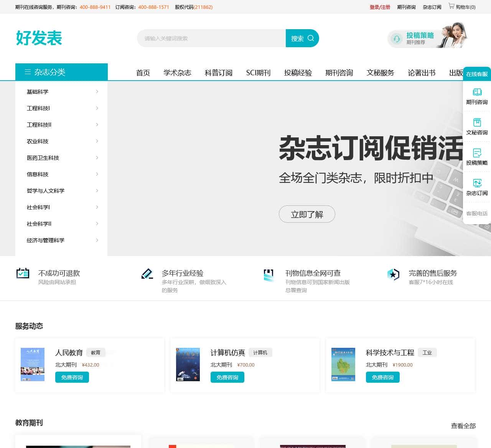The width and height of the screenshot is (491, 448).
Task: Click the 期刊咨询 phone number 400-888-9411
Action: 95,7
